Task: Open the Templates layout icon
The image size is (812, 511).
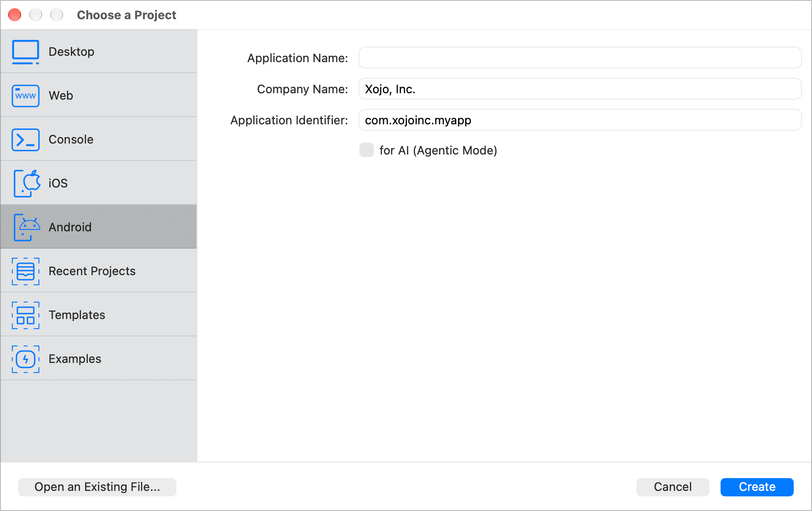Action: [26, 315]
